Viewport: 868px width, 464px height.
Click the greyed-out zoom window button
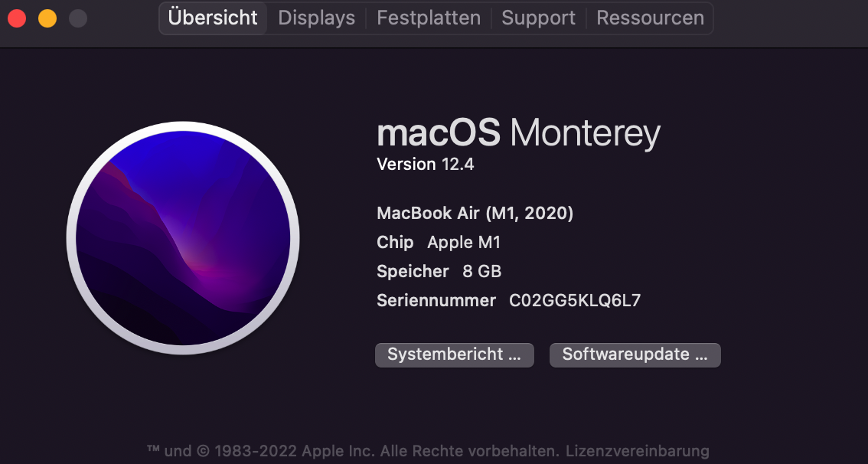pyautogui.click(x=78, y=18)
